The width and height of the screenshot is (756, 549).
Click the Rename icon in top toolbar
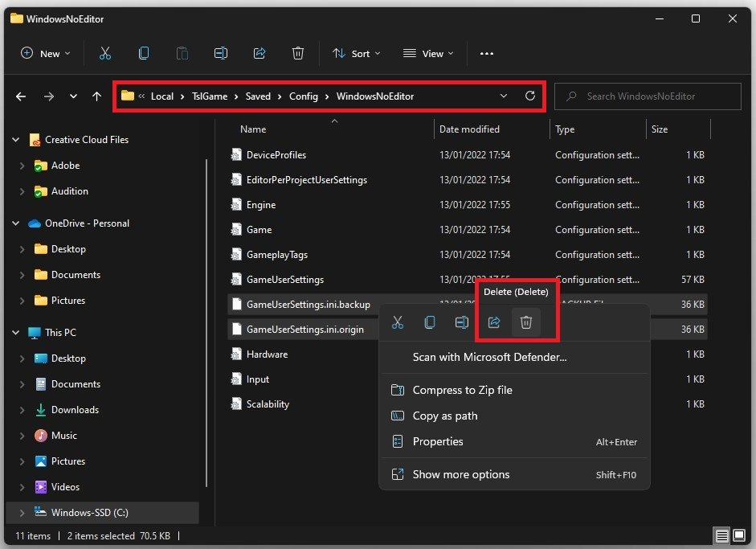point(221,53)
